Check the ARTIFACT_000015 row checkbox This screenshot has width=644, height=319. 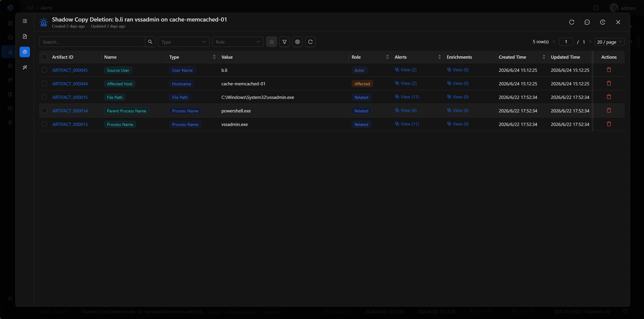[x=44, y=97]
